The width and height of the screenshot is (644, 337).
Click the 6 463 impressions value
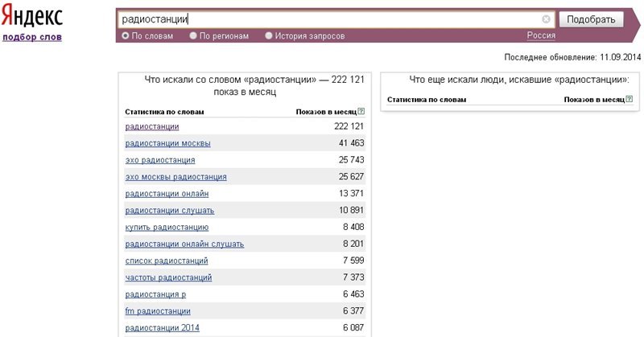click(x=353, y=294)
